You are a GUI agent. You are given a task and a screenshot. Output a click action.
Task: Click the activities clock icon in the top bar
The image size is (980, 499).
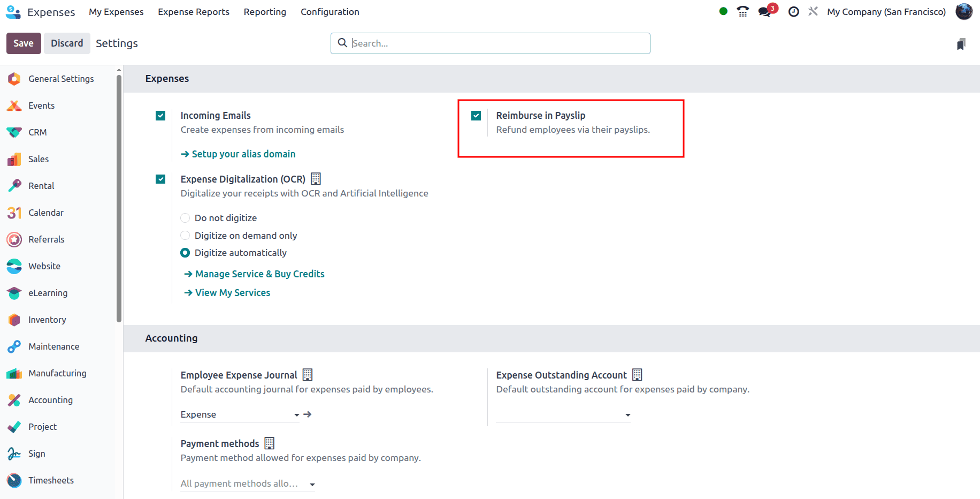coord(793,11)
